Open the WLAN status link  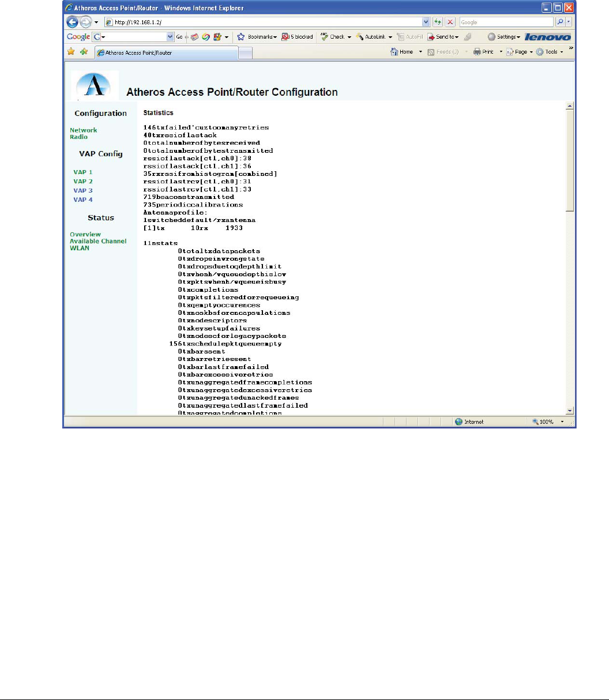[x=80, y=249]
